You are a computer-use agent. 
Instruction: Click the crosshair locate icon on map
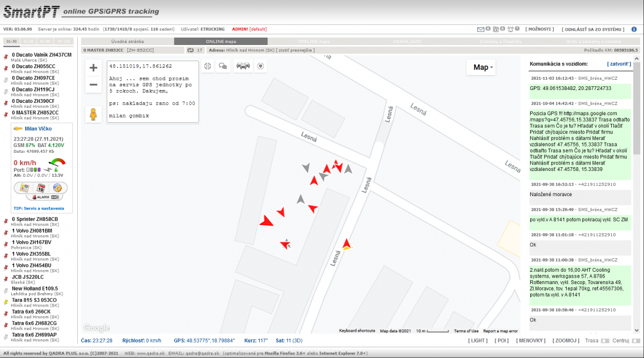tap(207, 66)
